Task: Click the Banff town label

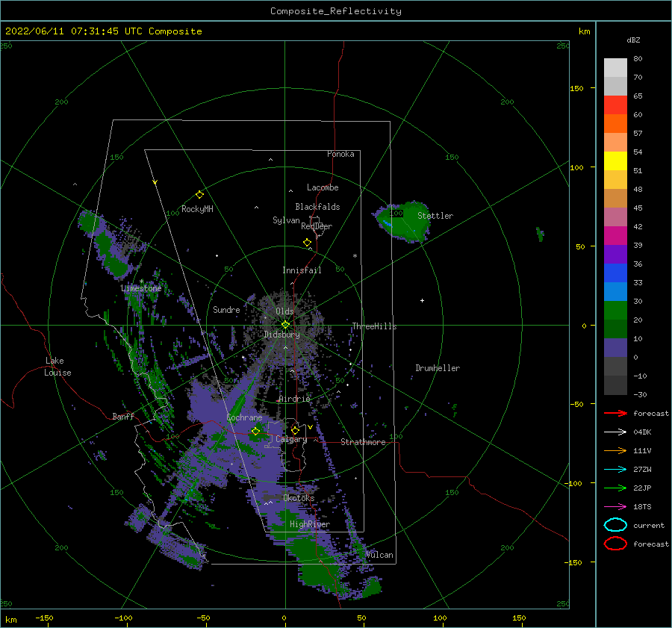Action: coord(123,416)
